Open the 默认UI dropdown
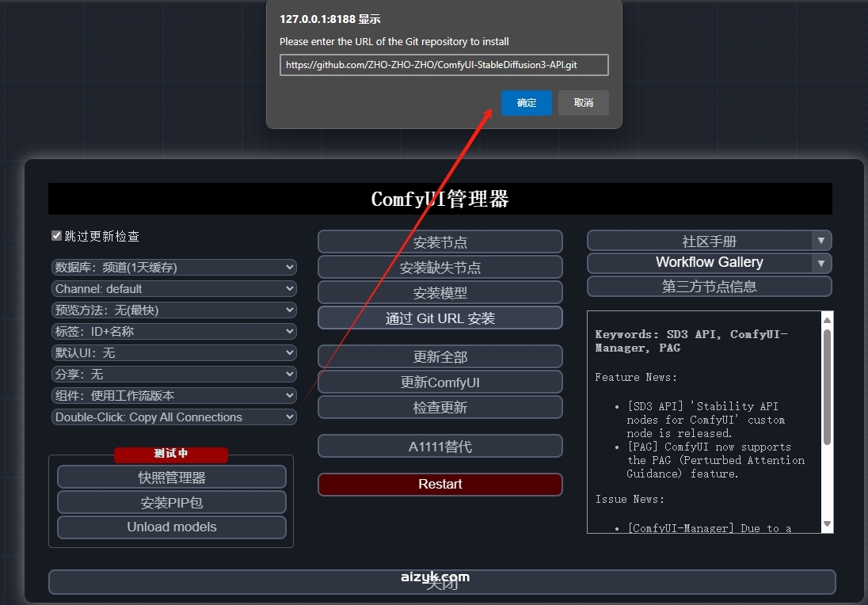This screenshot has height=605, width=868. click(173, 352)
